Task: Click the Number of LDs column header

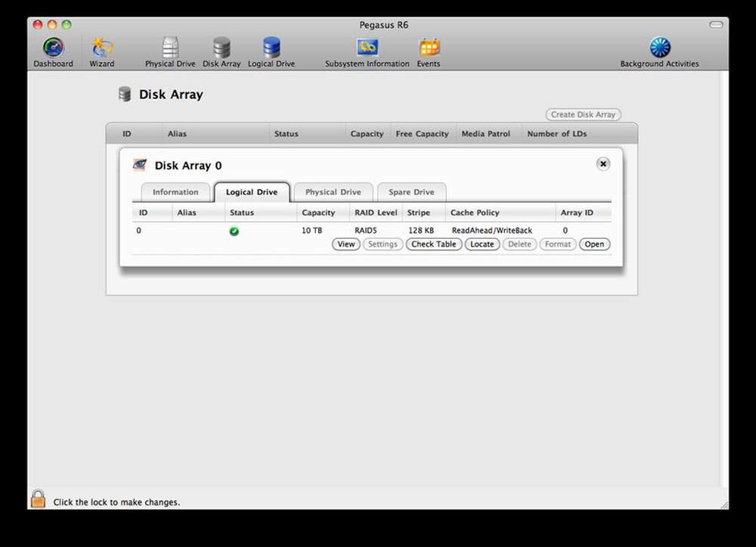Action: point(557,134)
